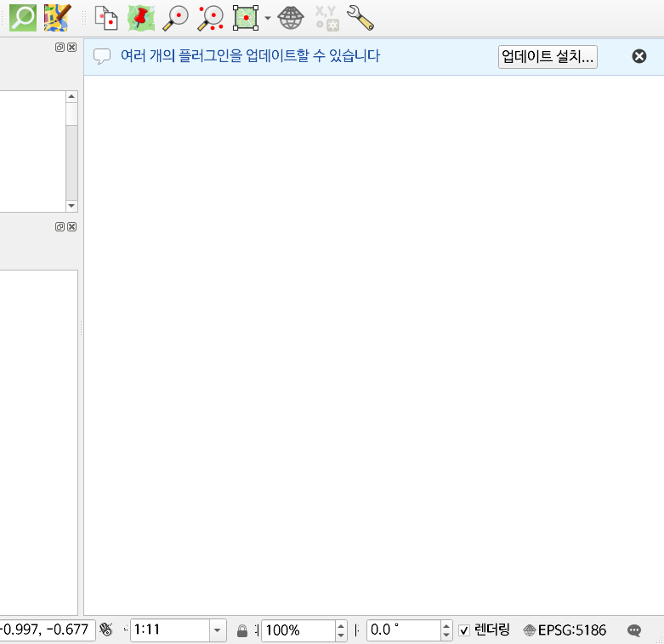Image resolution: width=664 pixels, height=644 pixels.
Task: Expand the copy canvas extent dropdown arrow
Action: [268, 18]
